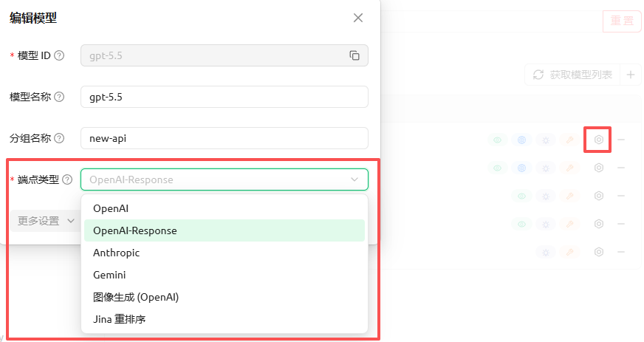Screen dimensions: 644x342
Task: Click vision eye tag in third model row
Action: pyautogui.click(x=521, y=196)
